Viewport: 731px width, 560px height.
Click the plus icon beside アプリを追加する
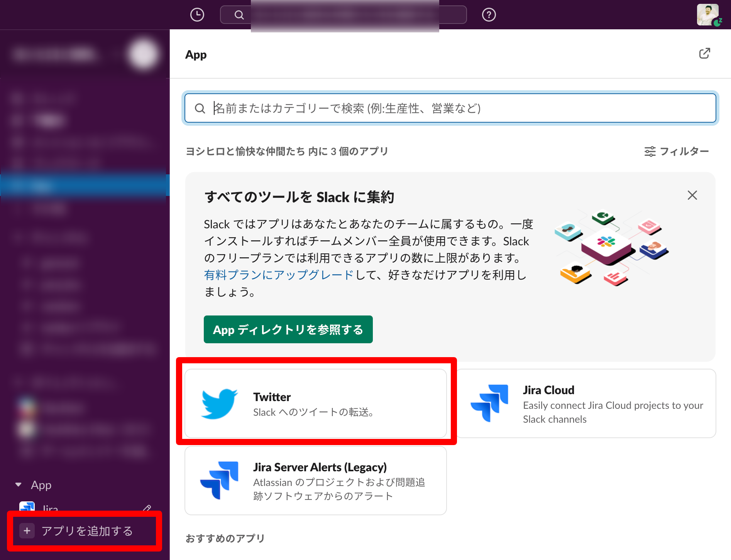pos(27,531)
